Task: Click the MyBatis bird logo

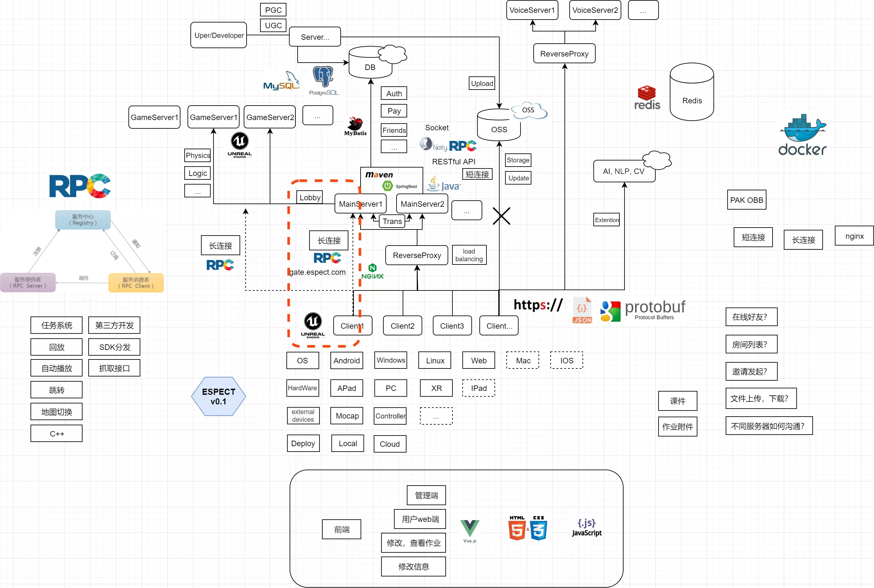Action: point(355,126)
